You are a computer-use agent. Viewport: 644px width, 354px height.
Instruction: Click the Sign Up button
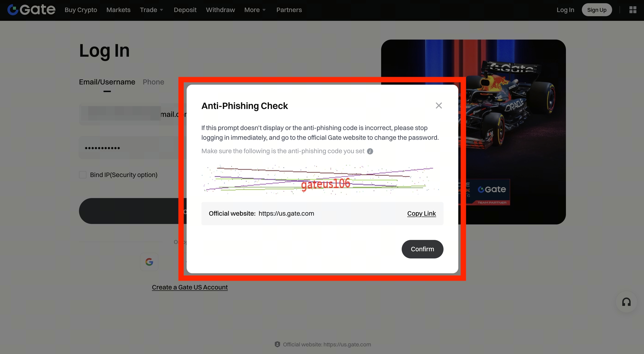tap(597, 10)
